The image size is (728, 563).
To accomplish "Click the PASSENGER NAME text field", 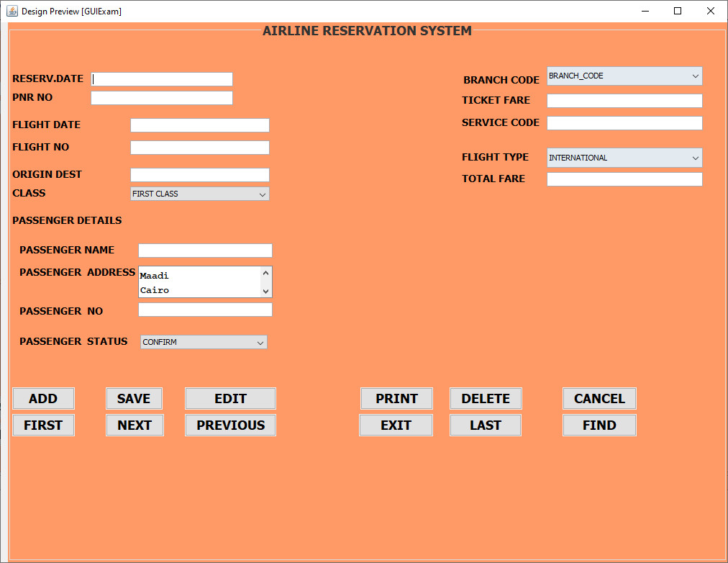I will (x=205, y=251).
